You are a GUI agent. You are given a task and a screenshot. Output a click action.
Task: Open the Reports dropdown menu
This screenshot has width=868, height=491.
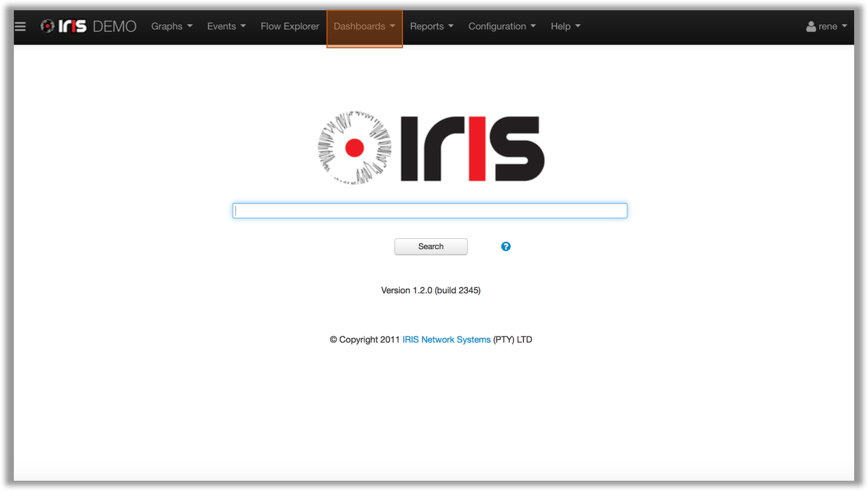point(432,26)
